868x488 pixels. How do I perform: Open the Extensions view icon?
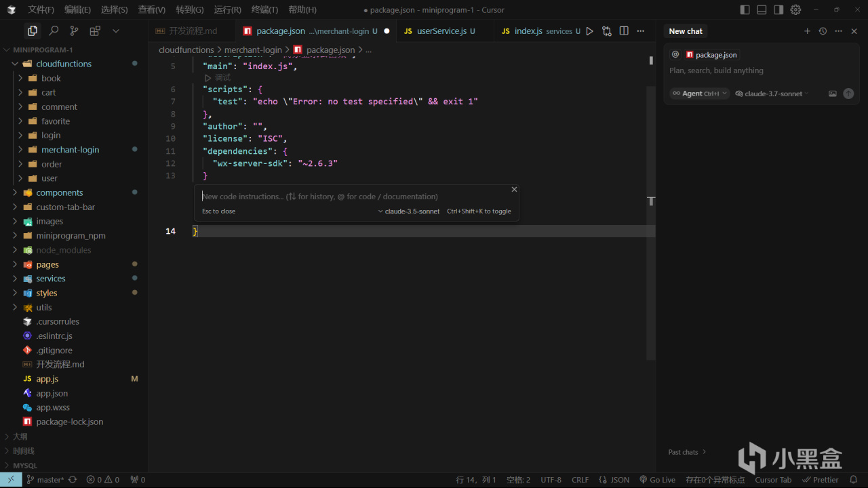point(95,30)
